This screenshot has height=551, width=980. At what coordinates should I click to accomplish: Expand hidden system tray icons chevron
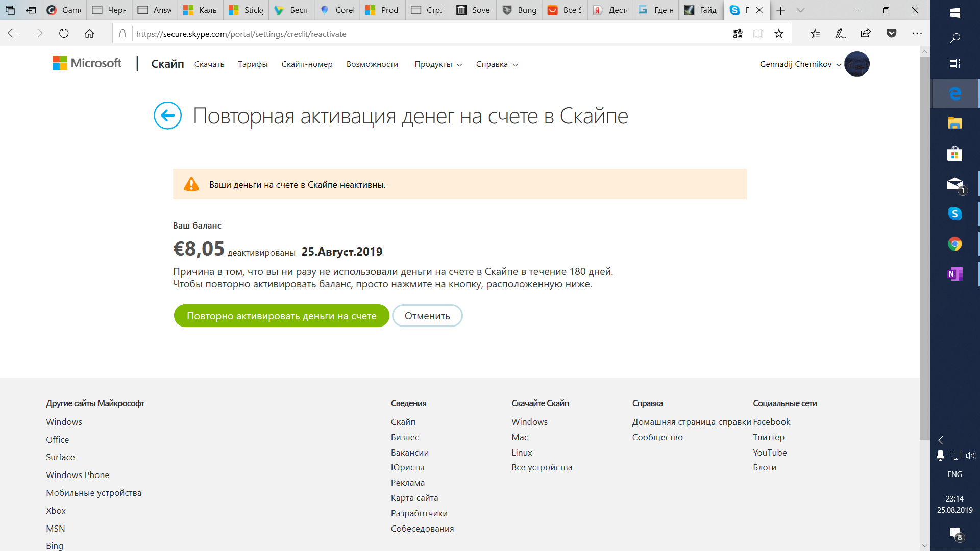[941, 440]
